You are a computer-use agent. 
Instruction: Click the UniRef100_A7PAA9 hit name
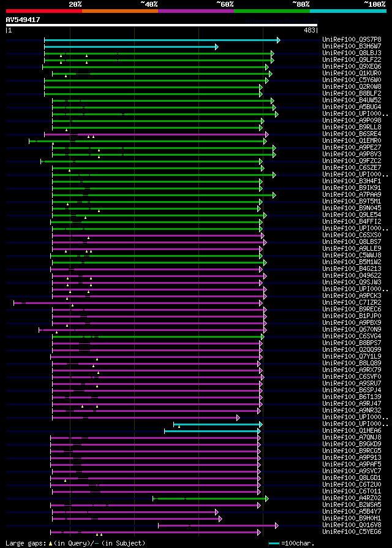click(352, 194)
